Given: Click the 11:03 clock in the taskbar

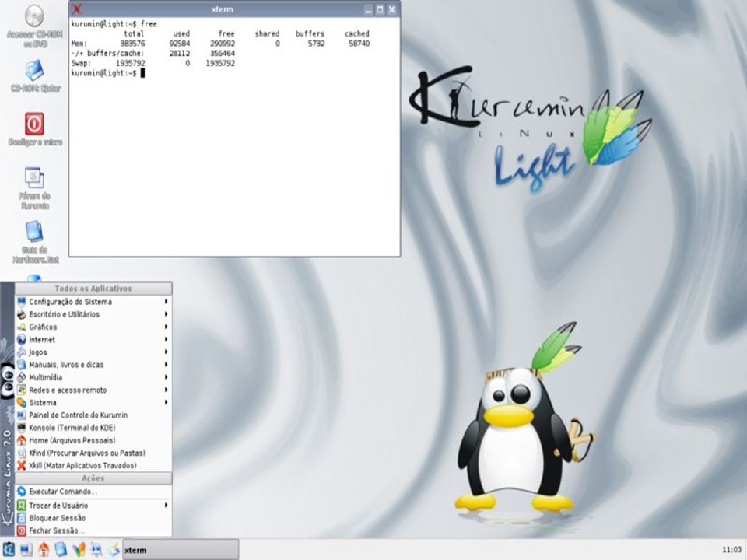Looking at the screenshot, I should click(731, 550).
